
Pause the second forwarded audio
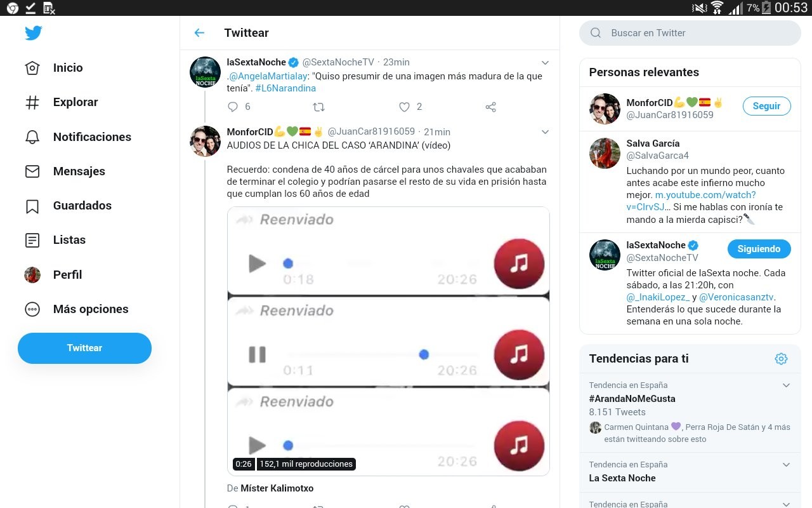click(x=257, y=354)
